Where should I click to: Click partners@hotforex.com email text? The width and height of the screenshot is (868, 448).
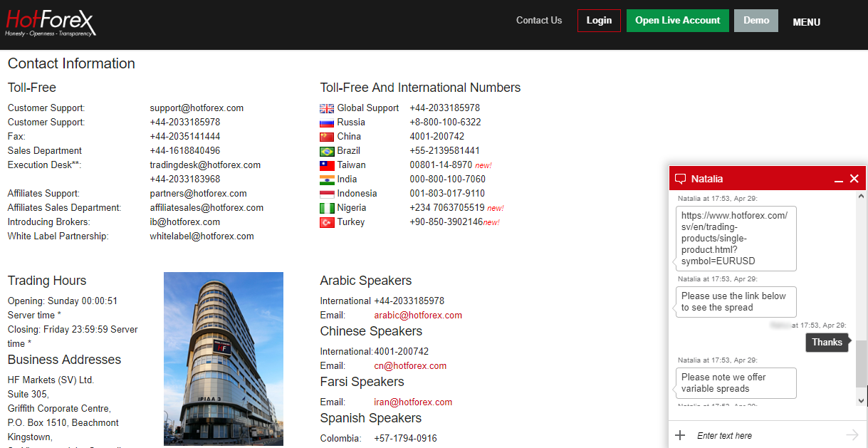point(198,194)
